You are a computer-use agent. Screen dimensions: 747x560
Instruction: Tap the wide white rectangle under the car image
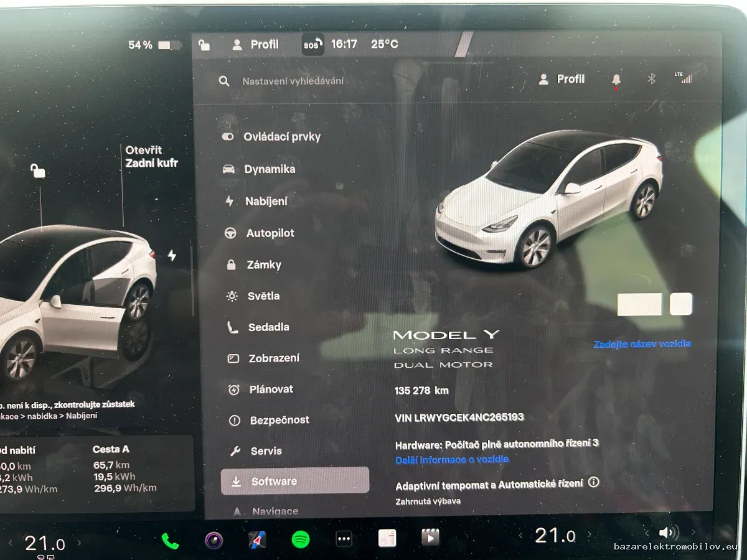[639, 304]
